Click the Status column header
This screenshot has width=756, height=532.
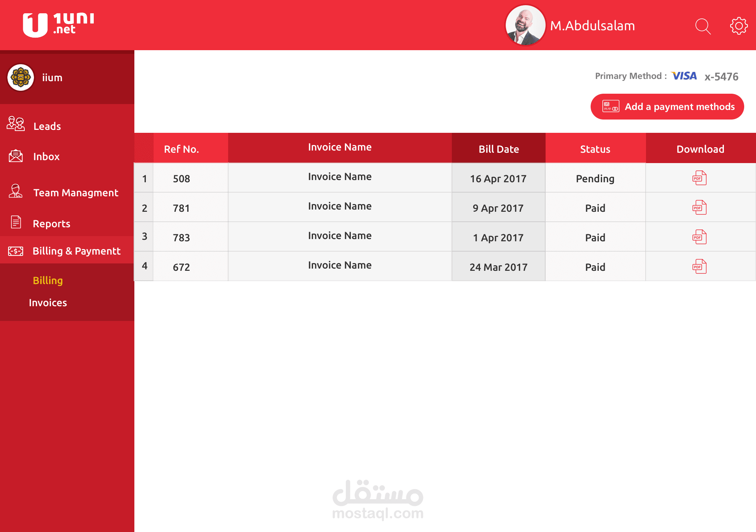595,149
